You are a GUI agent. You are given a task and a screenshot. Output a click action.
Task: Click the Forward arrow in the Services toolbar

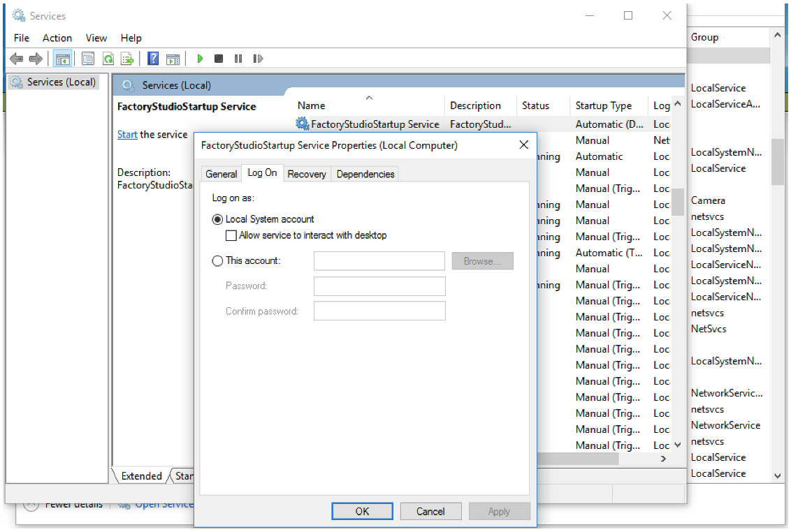pyautogui.click(x=36, y=59)
